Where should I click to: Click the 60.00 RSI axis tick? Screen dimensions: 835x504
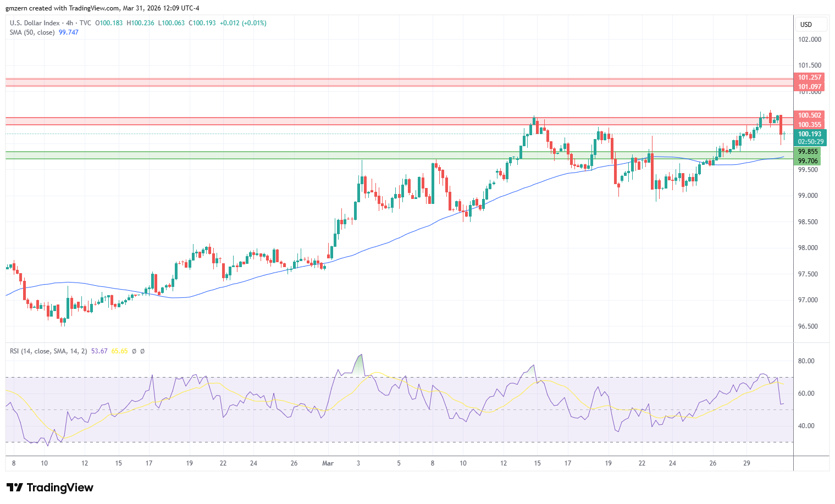806,394
